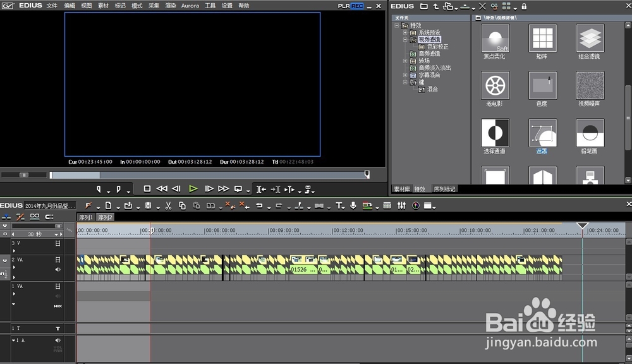Toggle the sync-lock mode icon above the tracks
The width and height of the screenshot is (632, 364).
tap(35, 217)
